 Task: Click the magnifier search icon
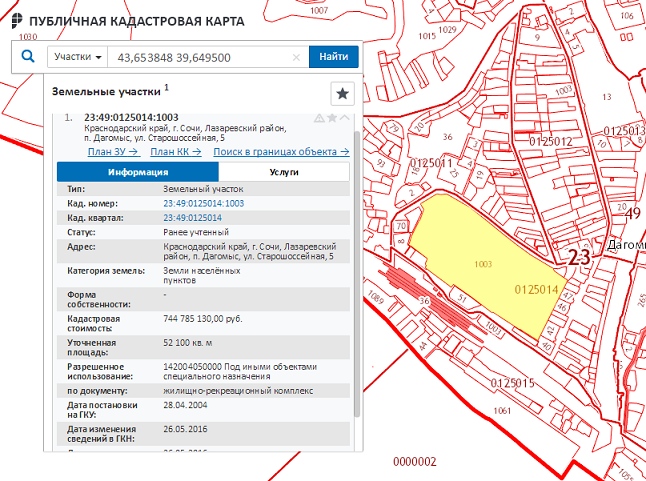28,57
